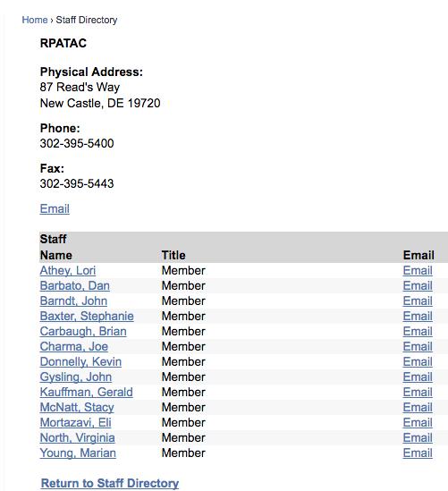Click the RPATAC department Email link
448x491 pixels.
coord(55,209)
